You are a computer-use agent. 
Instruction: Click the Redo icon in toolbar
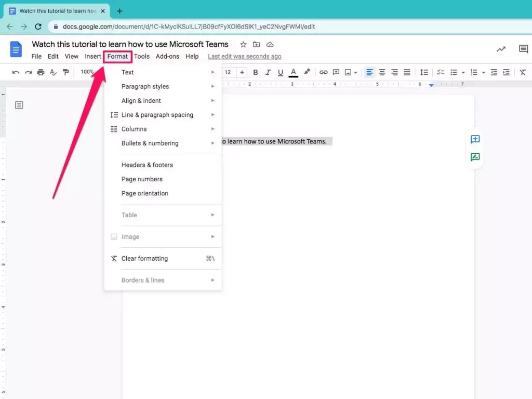[x=29, y=72]
